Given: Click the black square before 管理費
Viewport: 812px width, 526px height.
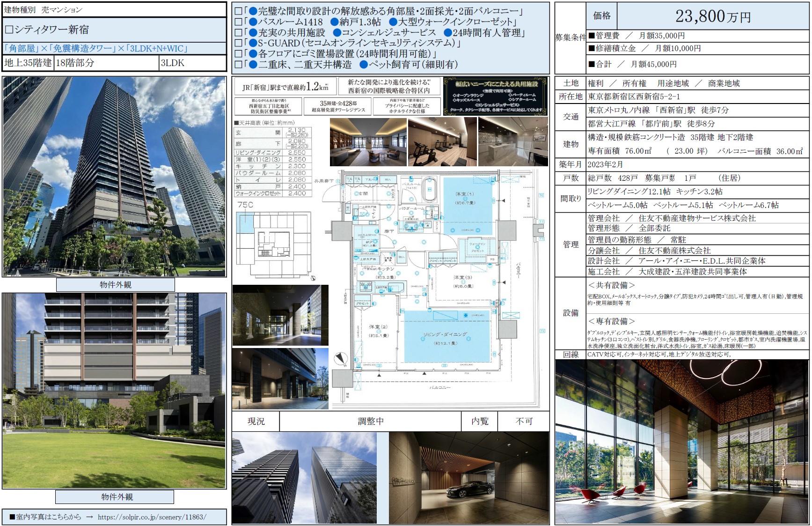Looking at the screenshot, I should [x=592, y=36].
